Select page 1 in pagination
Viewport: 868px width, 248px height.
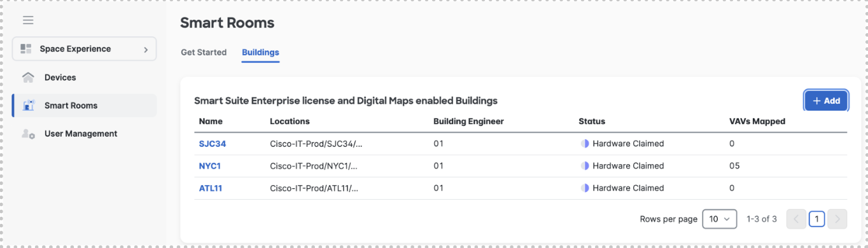click(817, 219)
